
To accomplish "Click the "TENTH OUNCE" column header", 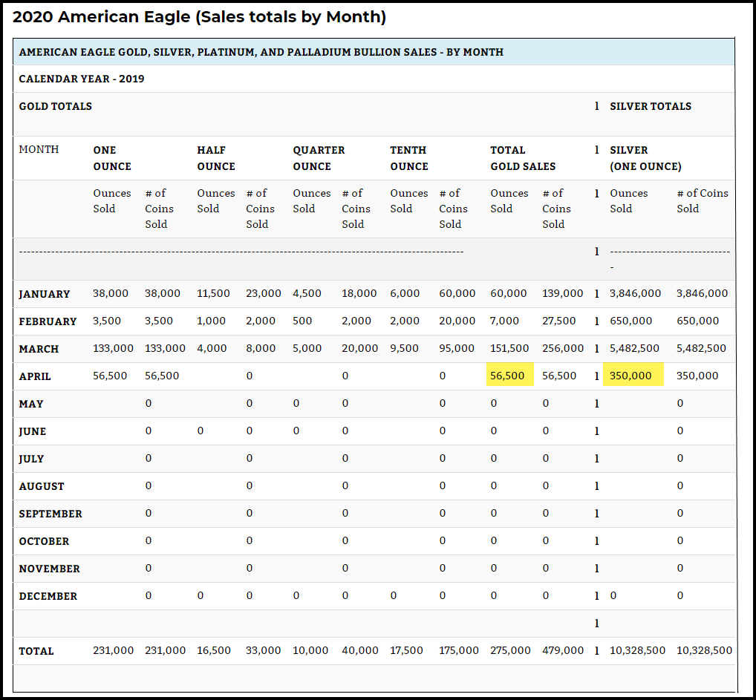I will pos(409,158).
